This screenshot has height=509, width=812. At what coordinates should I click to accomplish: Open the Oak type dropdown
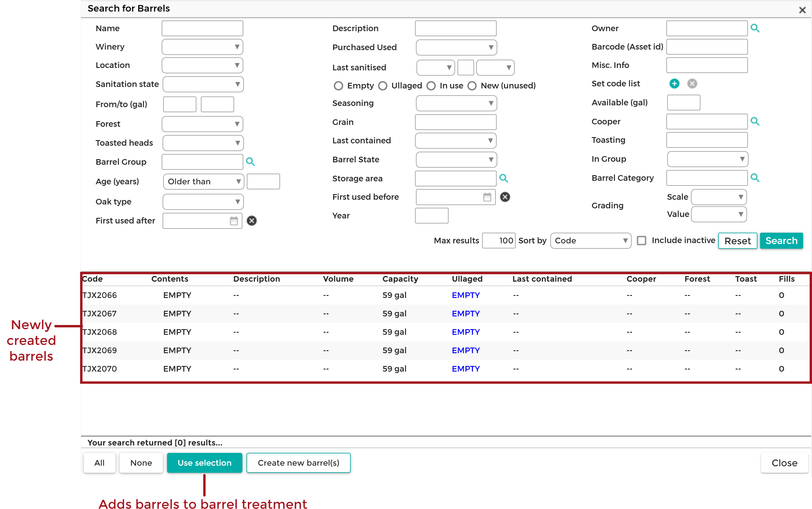pyautogui.click(x=203, y=202)
